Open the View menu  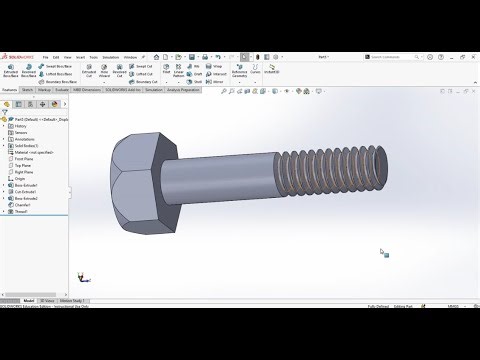(68, 57)
